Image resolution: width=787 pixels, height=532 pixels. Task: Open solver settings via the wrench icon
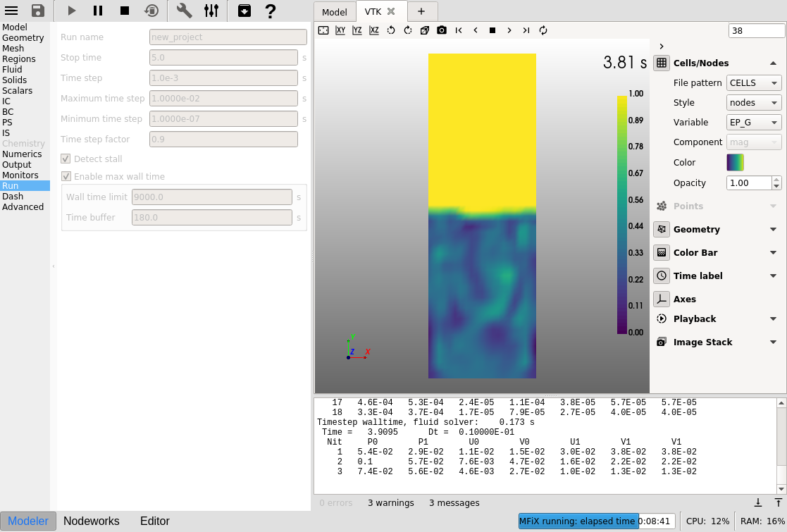[184, 11]
